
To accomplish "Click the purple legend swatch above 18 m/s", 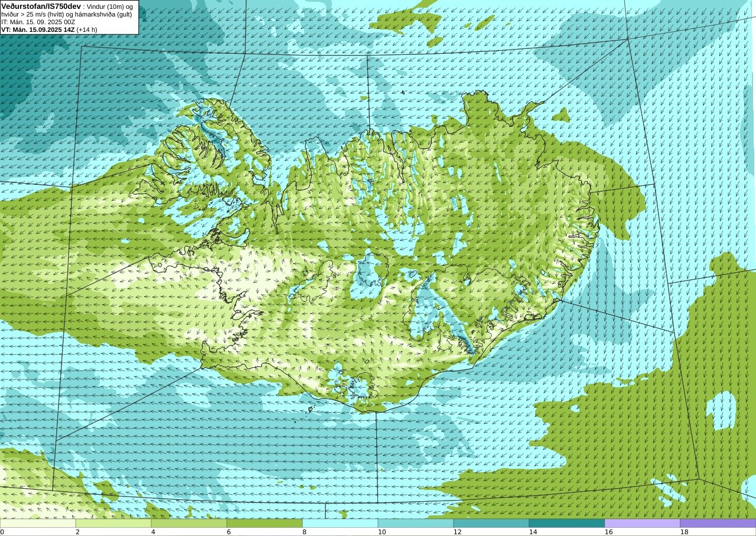I will tap(718, 523).
